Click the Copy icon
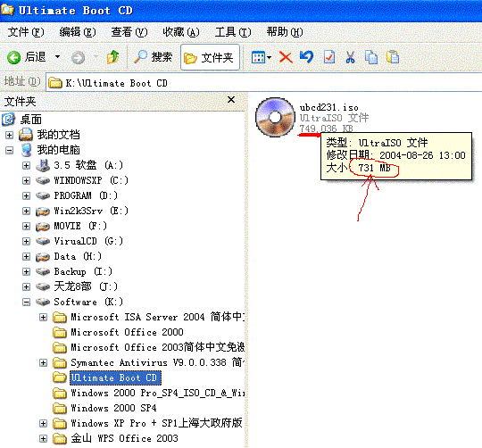The height and width of the screenshot is (448, 482). point(371,57)
